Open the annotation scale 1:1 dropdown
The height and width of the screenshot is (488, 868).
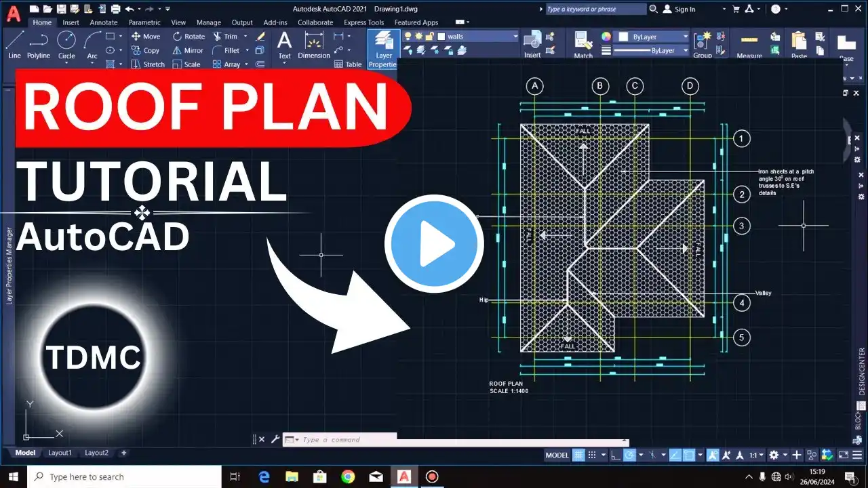(757, 455)
